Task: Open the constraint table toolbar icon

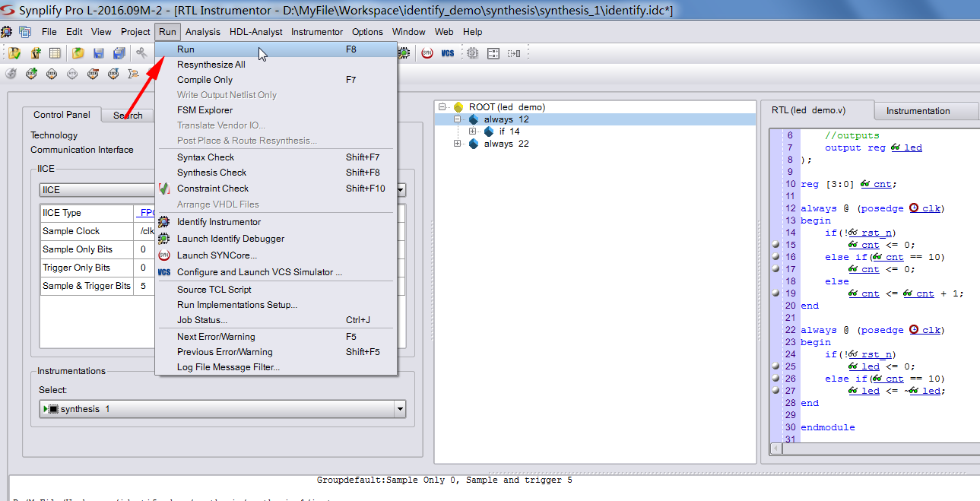Action: coord(55,53)
